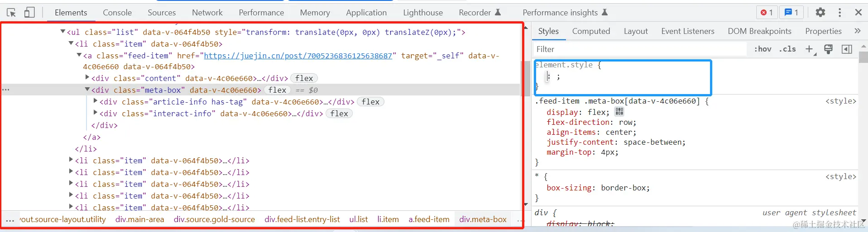Click the box-sizing: border-box declaration
The width and height of the screenshot is (868, 232).
pos(598,188)
